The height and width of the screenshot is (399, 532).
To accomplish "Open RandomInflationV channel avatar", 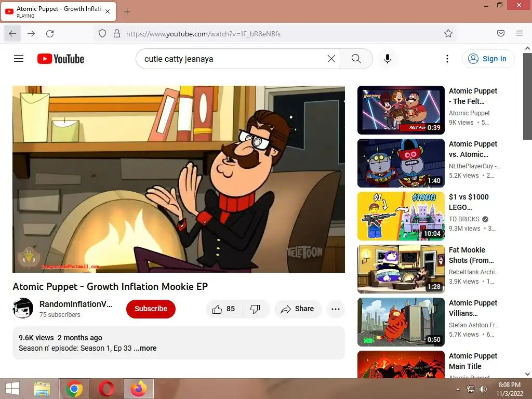I will 23,309.
